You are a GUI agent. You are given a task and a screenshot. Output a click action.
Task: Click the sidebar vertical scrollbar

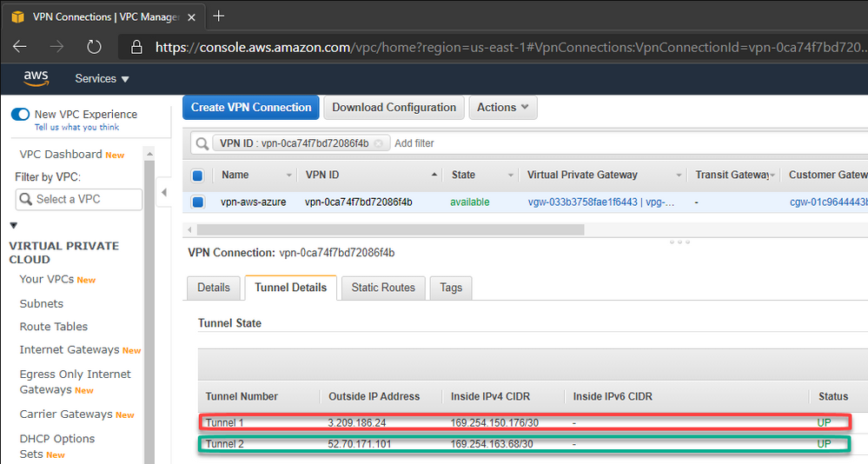point(149,310)
